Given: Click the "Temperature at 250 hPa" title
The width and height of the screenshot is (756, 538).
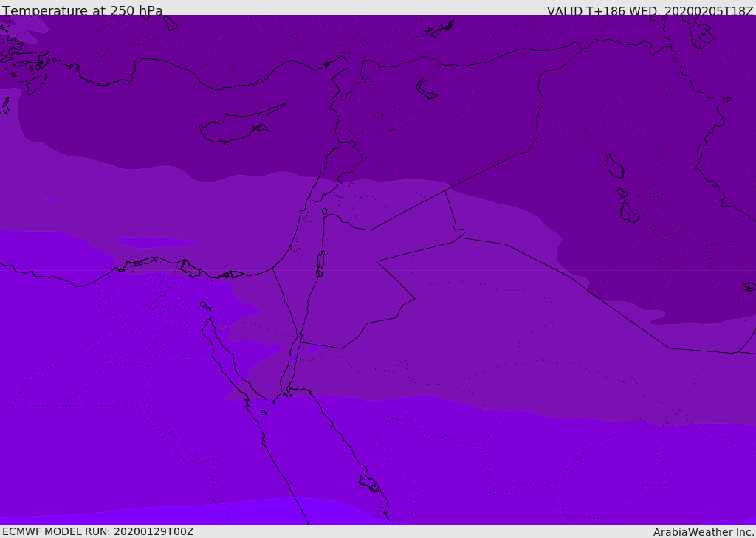Looking at the screenshot, I should pyautogui.click(x=83, y=11).
